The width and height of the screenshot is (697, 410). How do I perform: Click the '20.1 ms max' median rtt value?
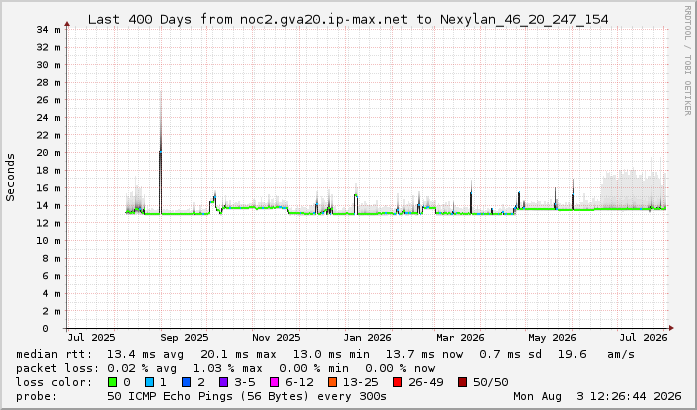tap(238, 354)
